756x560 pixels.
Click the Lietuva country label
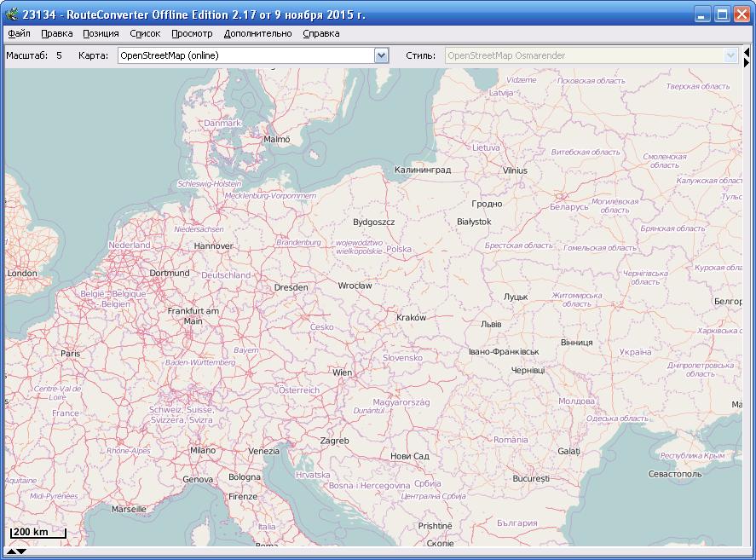pos(486,148)
